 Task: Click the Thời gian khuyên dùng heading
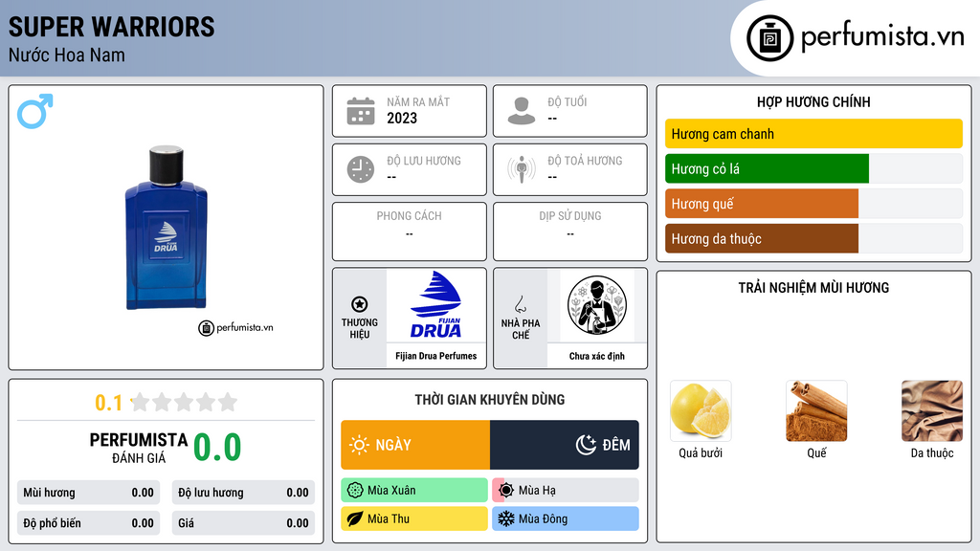490,400
